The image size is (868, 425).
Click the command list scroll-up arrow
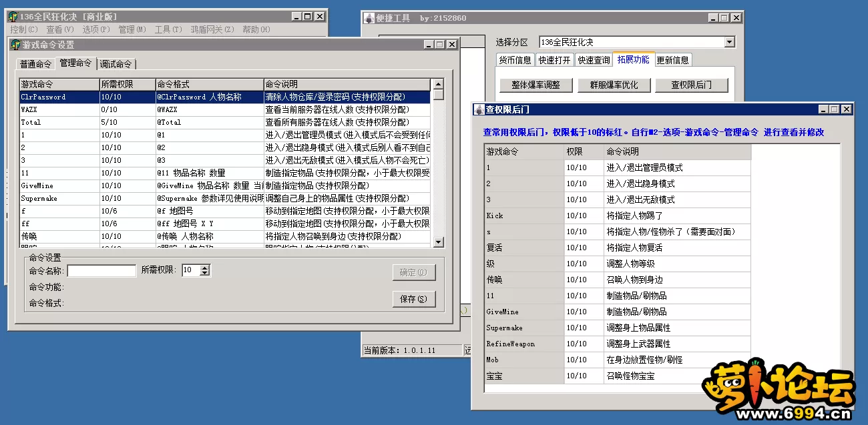(438, 84)
